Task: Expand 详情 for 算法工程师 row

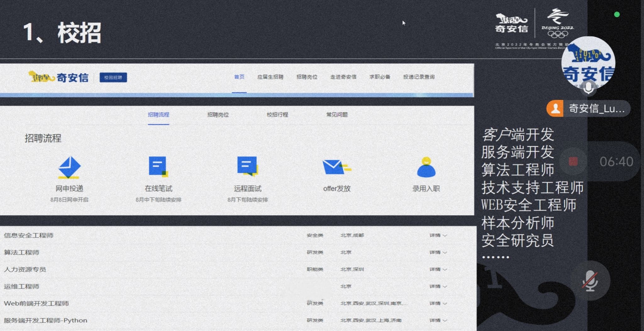Action: (438, 252)
